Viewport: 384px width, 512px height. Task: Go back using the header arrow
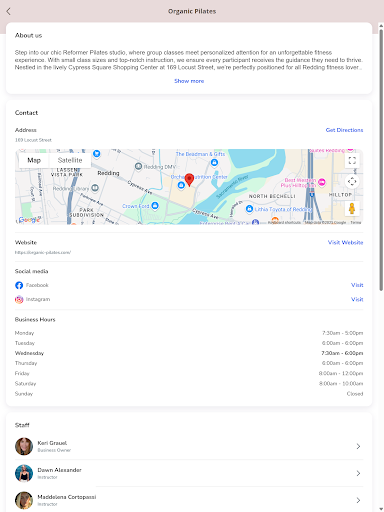coord(8,11)
